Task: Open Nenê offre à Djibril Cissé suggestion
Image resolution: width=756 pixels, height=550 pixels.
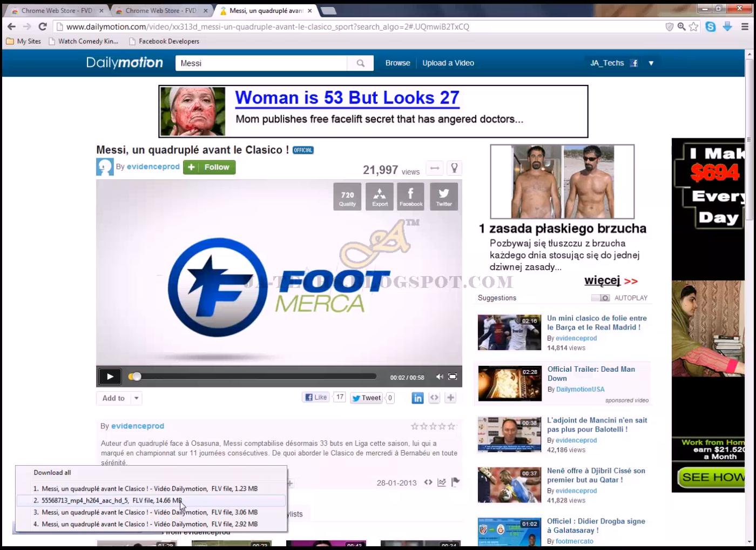Action: tap(596, 475)
